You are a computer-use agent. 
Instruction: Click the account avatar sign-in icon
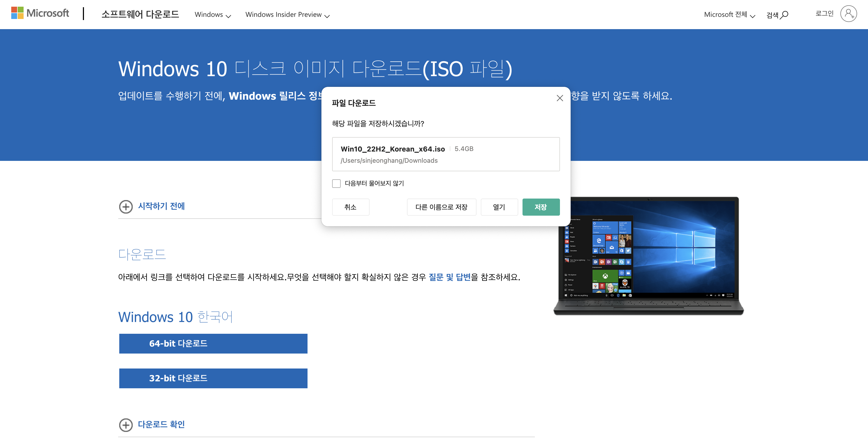click(848, 14)
